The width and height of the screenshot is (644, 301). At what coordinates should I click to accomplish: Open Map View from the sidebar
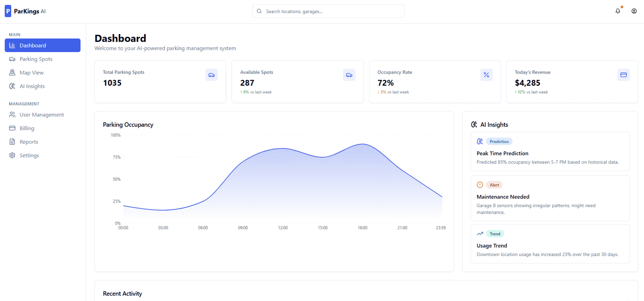point(43,72)
